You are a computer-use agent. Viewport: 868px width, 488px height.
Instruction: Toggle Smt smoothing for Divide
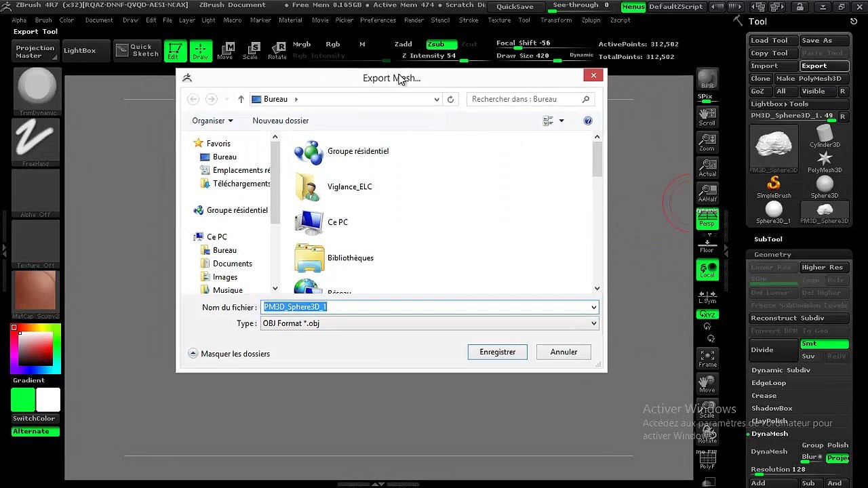[x=825, y=344]
